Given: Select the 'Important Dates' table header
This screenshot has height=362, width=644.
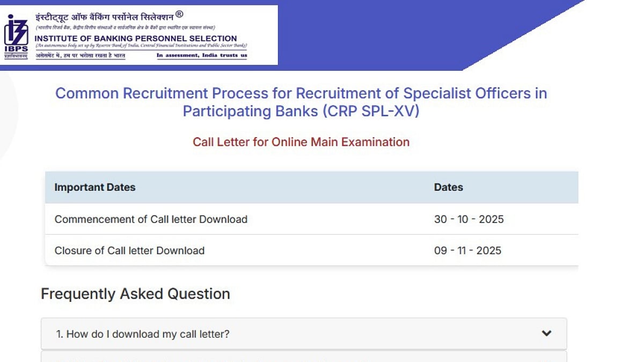Looking at the screenshot, I should [x=94, y=187].
